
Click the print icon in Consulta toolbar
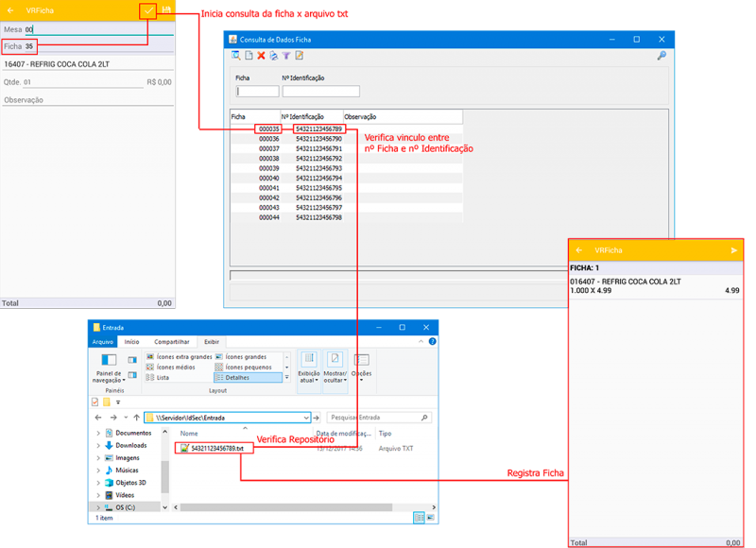click(273, 56)
